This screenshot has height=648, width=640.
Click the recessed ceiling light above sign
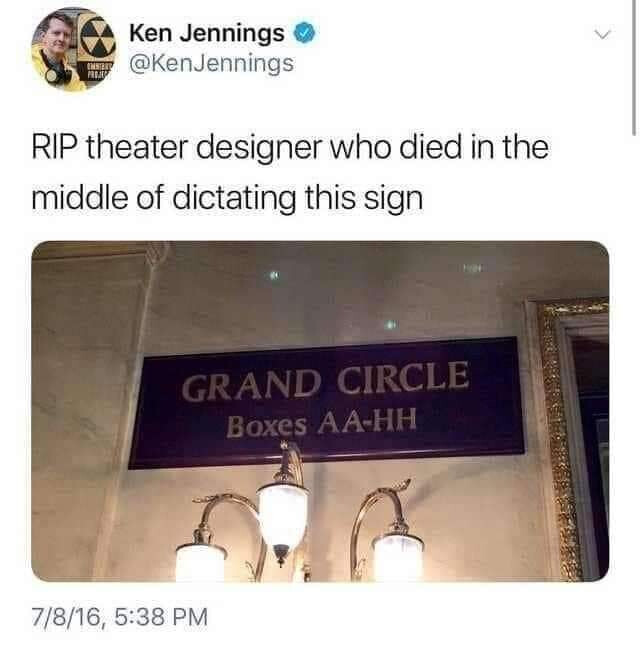pos(390,325)
